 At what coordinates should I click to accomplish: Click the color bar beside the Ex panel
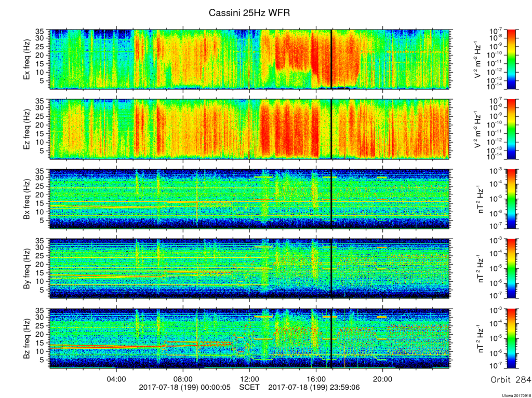(x=511, y=59)
